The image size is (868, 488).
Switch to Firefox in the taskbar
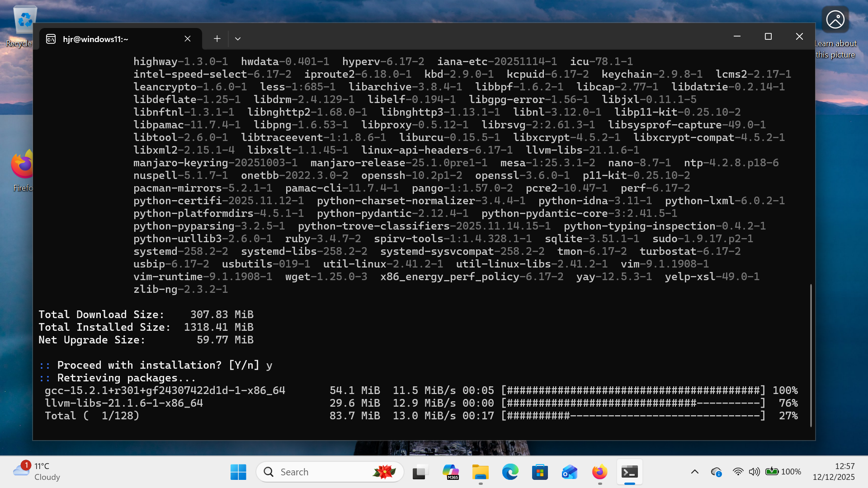tap(600, 472)
